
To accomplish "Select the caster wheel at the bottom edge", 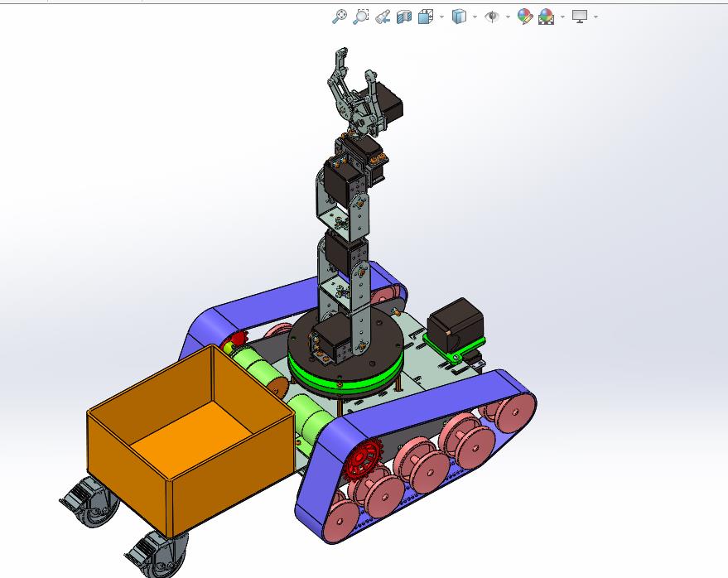I will tap(158, 556).
